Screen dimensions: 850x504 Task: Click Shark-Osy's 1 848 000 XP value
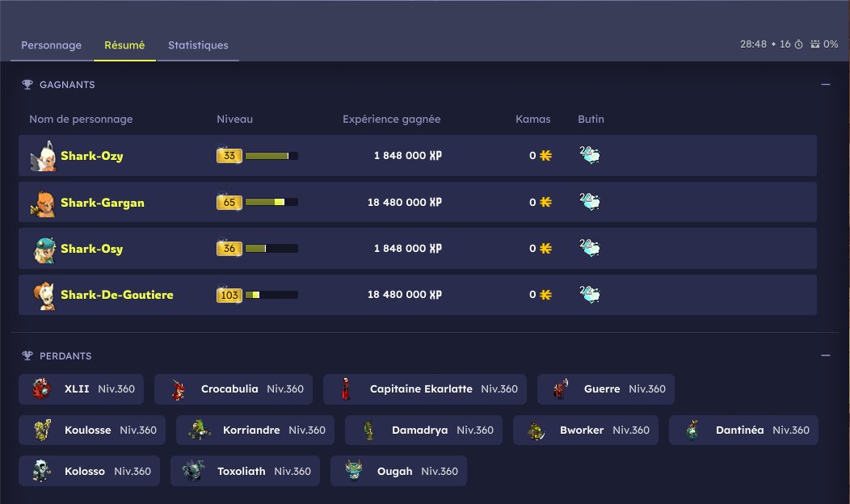click(408, 248)
